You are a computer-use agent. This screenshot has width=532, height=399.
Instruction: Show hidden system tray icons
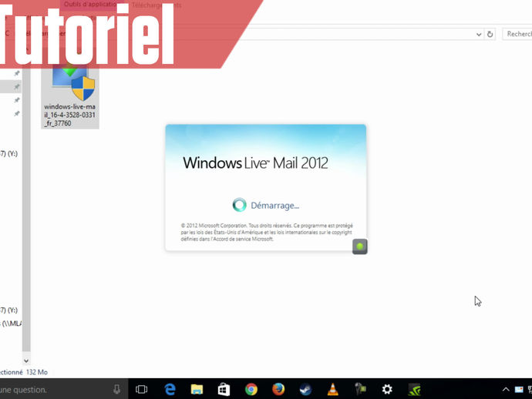click(506, 389)
